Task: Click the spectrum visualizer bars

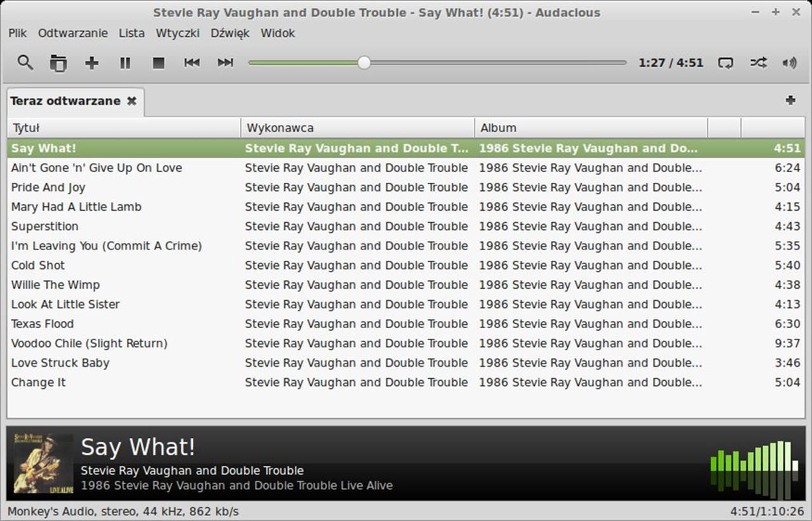Action: (x=754, y=470)
